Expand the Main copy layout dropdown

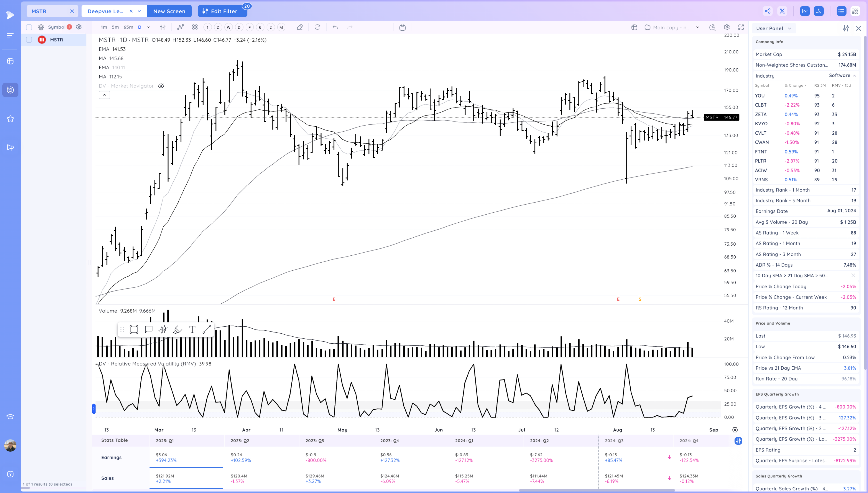pos(697,27)
